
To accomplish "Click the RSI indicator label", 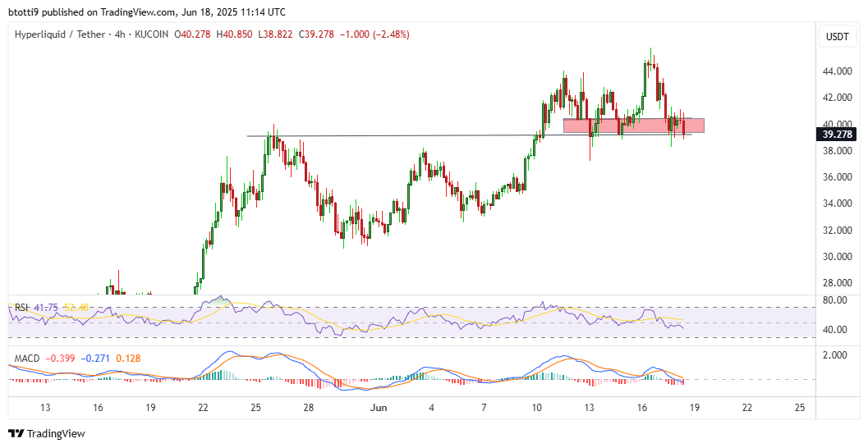I will (21, 308).
